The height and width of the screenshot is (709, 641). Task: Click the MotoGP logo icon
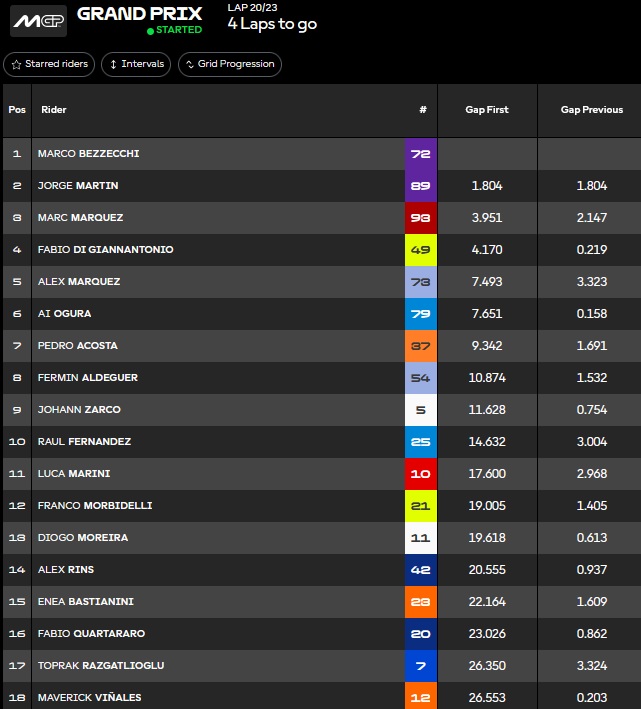(x=38, y=20)
